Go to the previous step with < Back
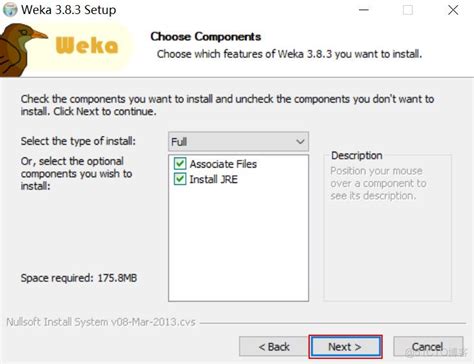The image size is (474, 364). 274,347
